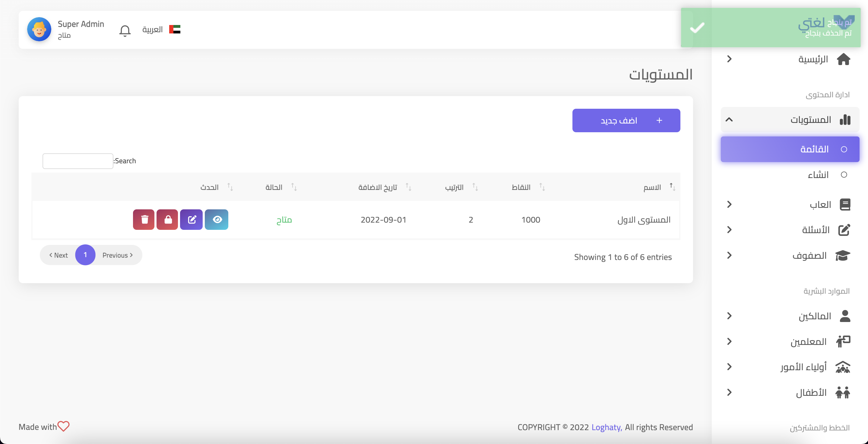Click the home icon in the sidebar
Viewport: 868px width, 444px height.
click(x=843, y=59)
